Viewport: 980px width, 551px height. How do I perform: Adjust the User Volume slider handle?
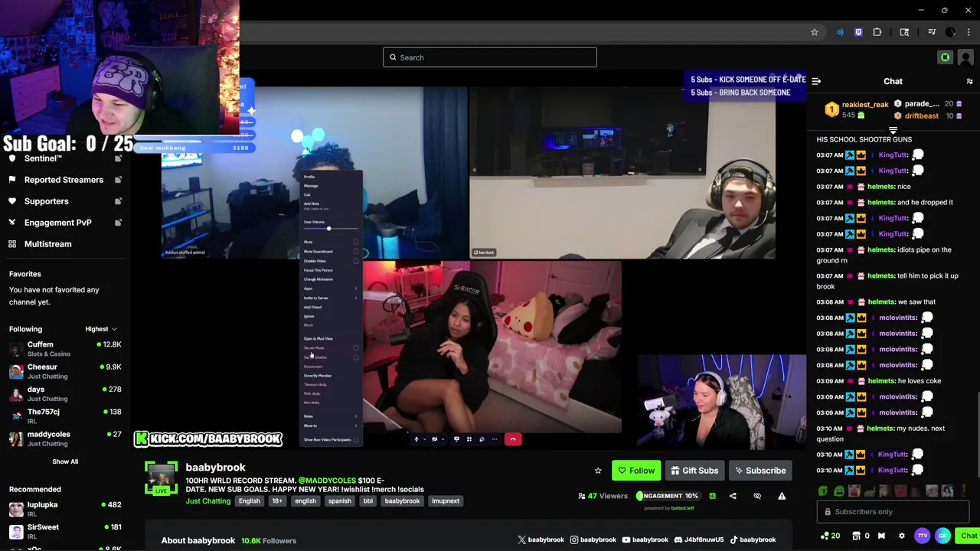tap(328, 229)
